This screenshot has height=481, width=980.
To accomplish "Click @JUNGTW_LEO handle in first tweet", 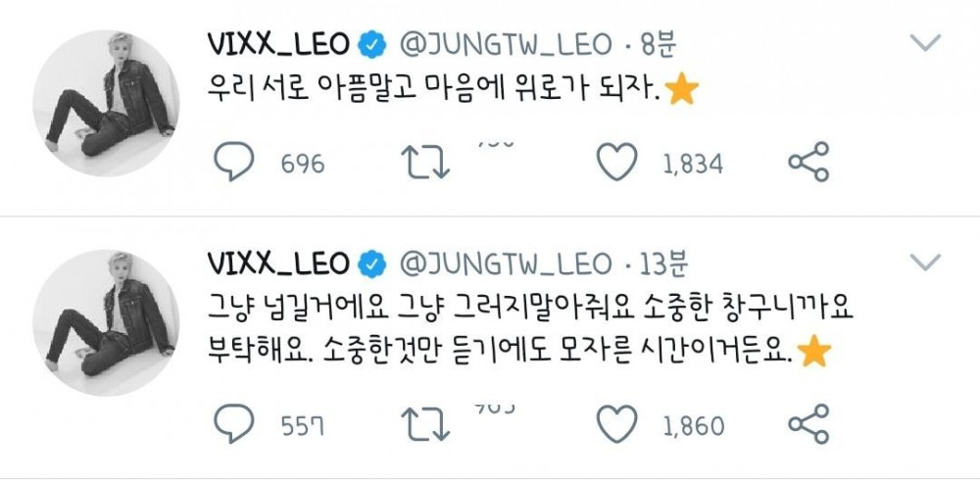I will coord(506,44).
